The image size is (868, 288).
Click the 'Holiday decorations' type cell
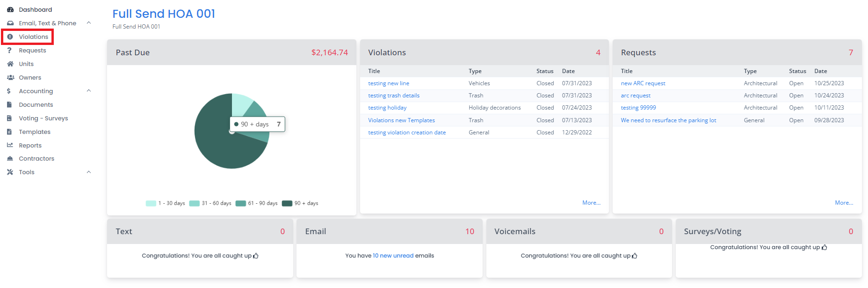(494, 108)
